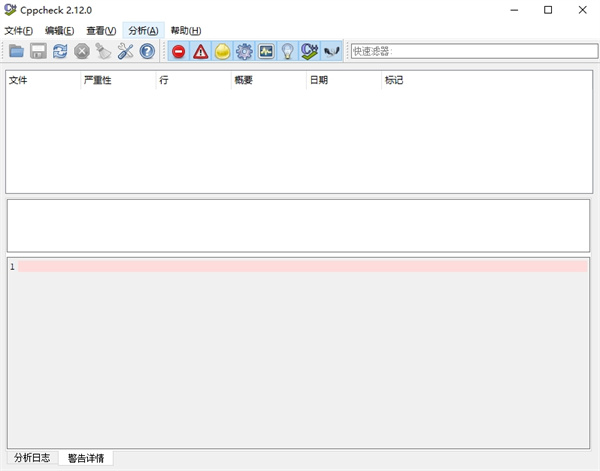Toggle the red error filter icon
This screenshot has width=600, height=471.
point(179,51)
